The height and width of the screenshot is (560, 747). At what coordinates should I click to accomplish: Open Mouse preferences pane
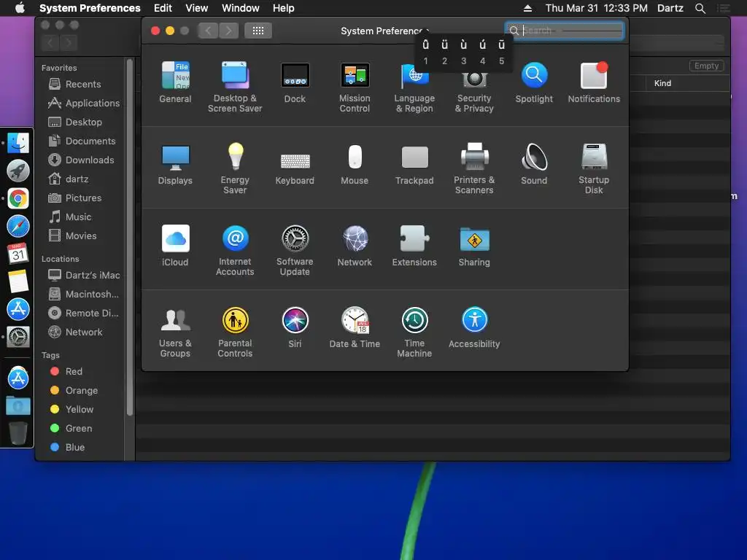point(355,164)
